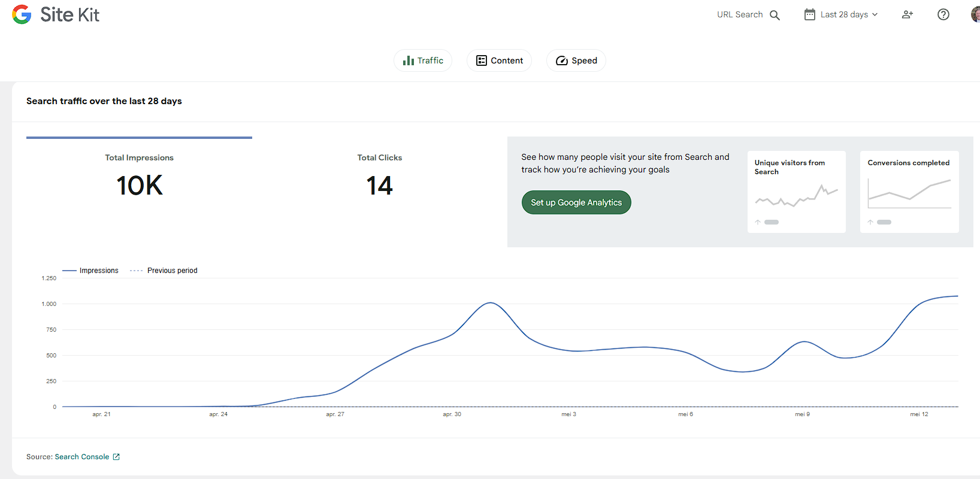Click the Content list icon
This screenshot has width=980, height=479.
[x=482, y=60]
